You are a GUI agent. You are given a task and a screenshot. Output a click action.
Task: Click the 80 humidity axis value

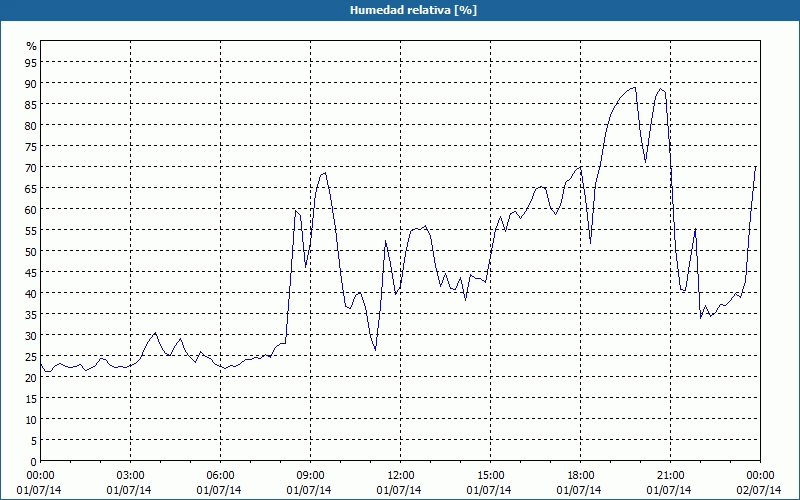click(x=31, y=125)
